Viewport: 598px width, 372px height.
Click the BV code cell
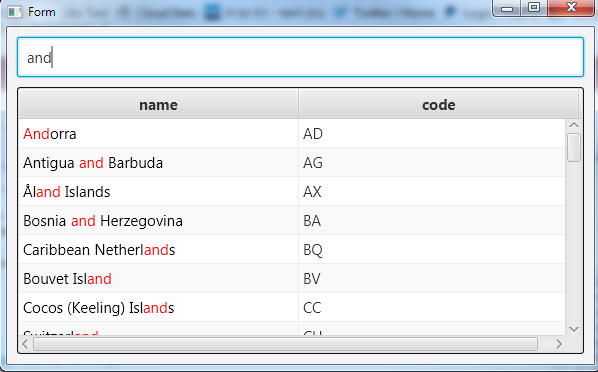432,279
